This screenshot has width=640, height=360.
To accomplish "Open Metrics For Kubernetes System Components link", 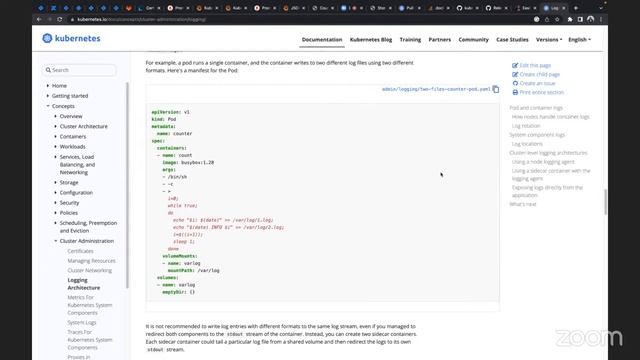I will click(x=90, y=305).
